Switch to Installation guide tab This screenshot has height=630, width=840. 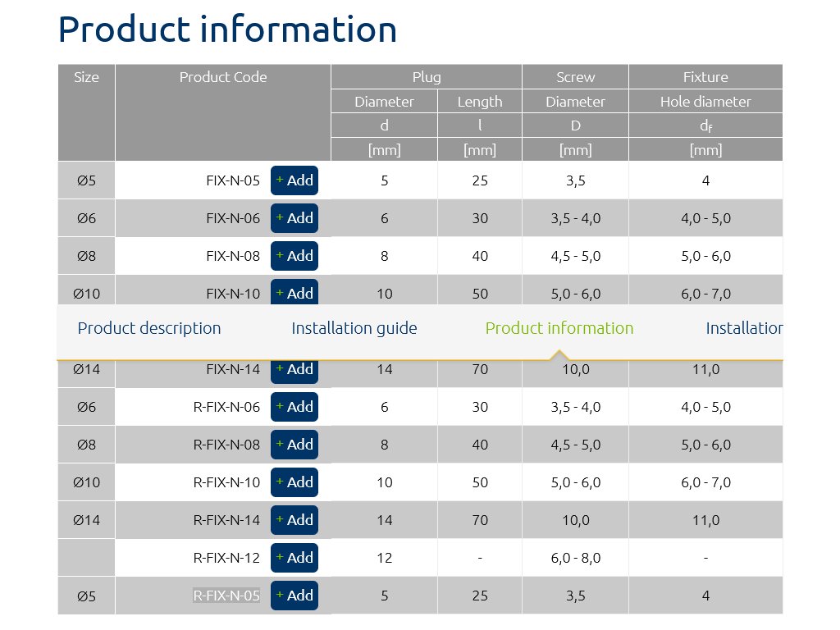354,328
